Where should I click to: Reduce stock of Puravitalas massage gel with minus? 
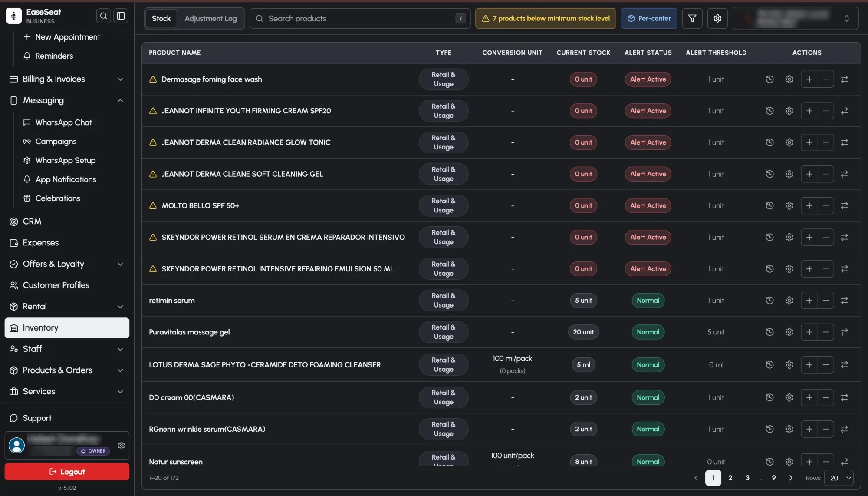click(826, 332)
